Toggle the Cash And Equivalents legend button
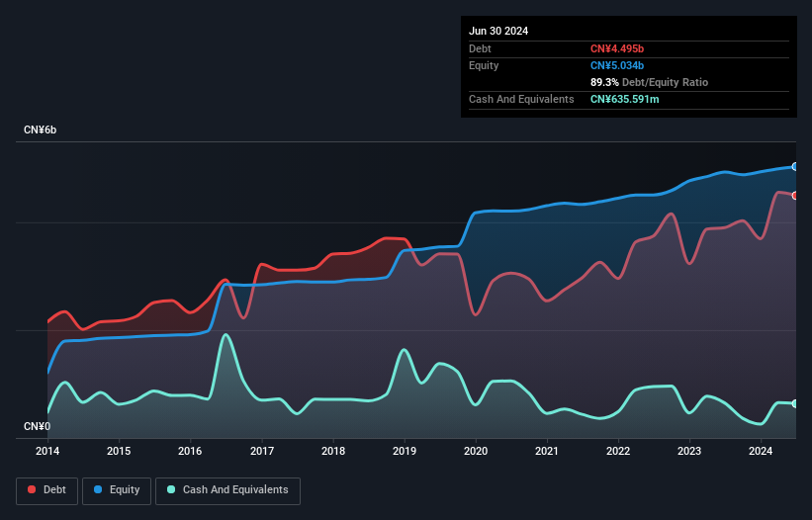Viewport: 812px width, 520px height. tap(227, 490)
